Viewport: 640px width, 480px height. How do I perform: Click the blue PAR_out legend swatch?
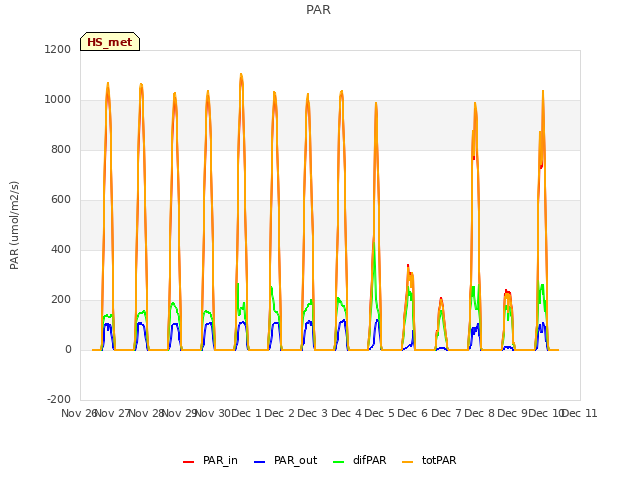click(259, 462)
